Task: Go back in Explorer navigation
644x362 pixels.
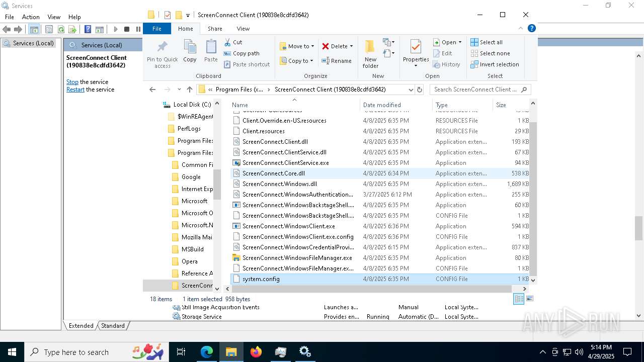Action: (152, 89)
